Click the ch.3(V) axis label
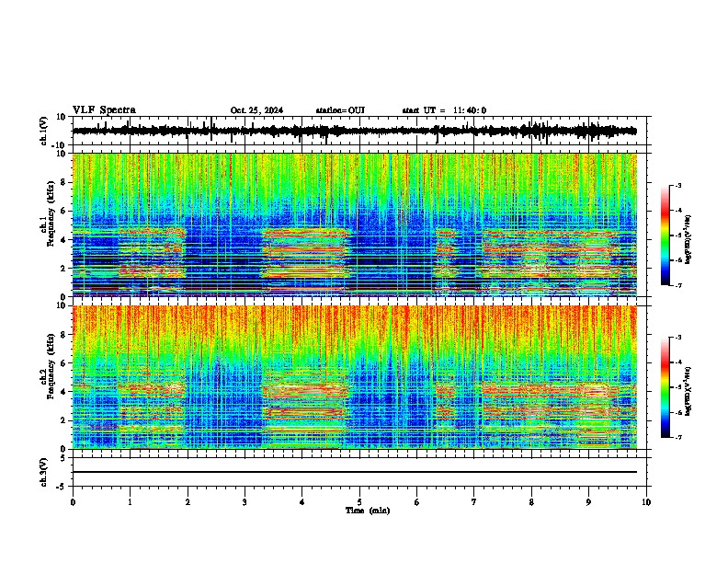The image size is (728, 563). pyautogui.click(x=44, y=472)
